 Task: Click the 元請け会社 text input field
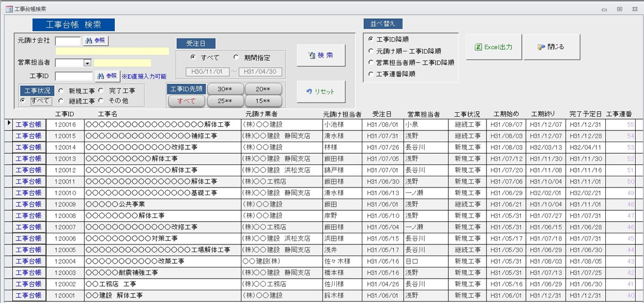68,41
